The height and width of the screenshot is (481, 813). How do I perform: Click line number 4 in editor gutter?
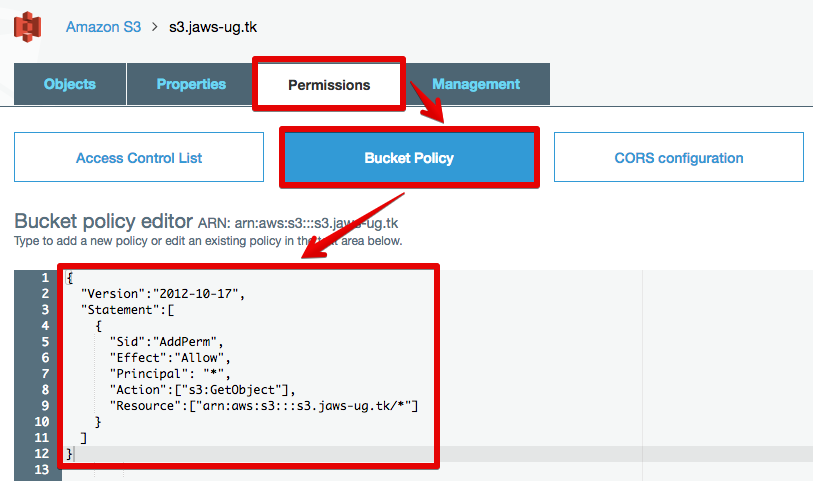point(45,326)
